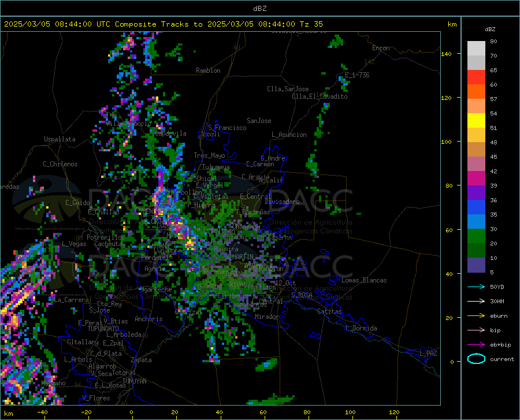This screenshot has height=420, width=520.
Task: Click the Uspallata place label on the map
Action: (x=60, y=139)
